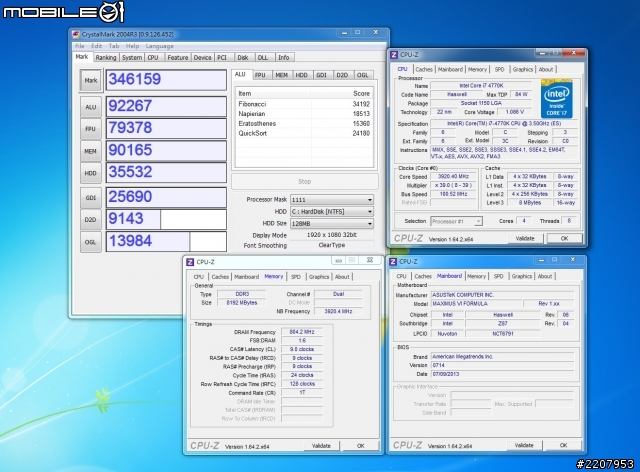Select the HDD results sub-tab
The image size is (640, 472).
point(302,75)
